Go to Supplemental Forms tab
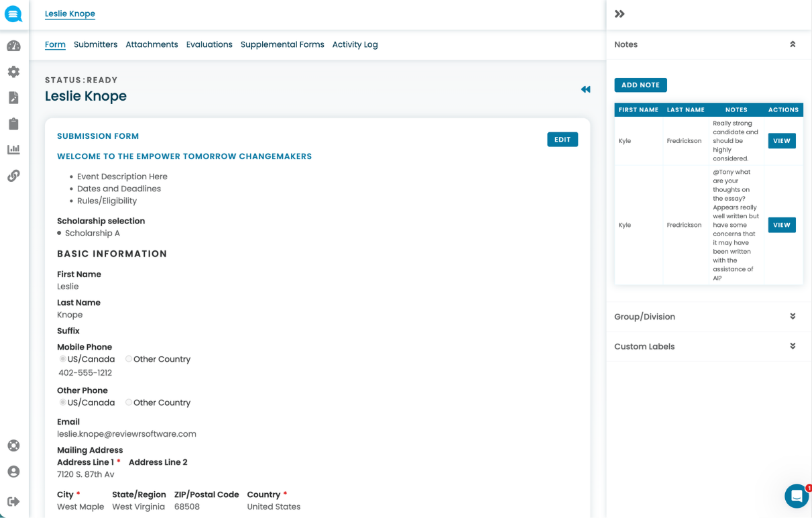 282,44
